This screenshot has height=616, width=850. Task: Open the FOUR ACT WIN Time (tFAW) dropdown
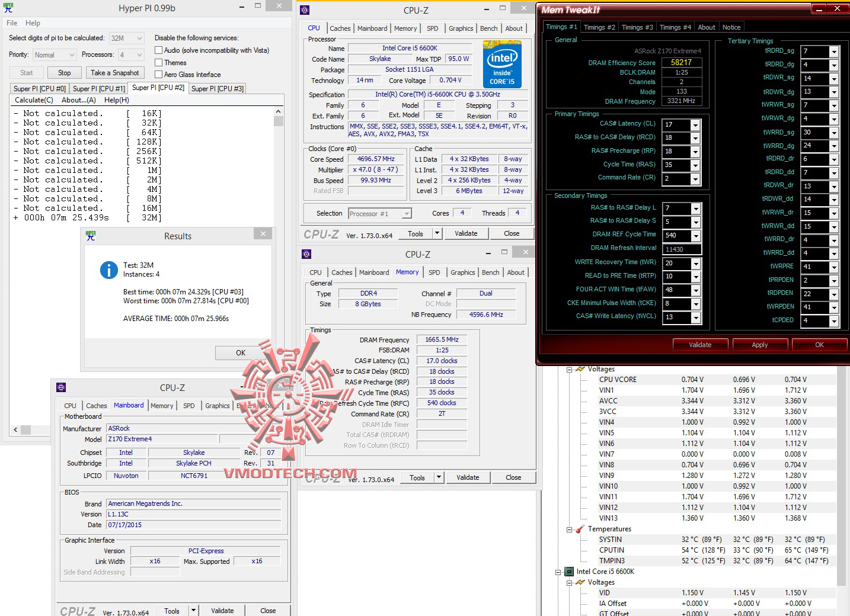696,291
